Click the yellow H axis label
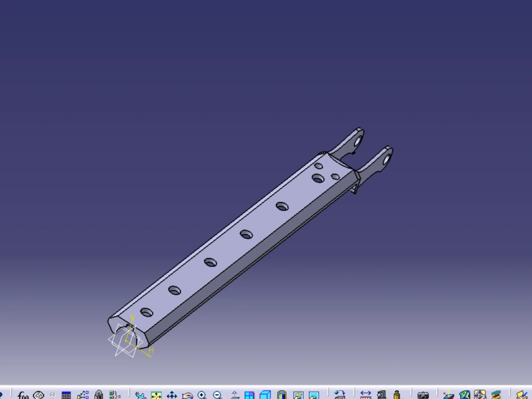Screen dimensions: 532x399 (151, 350)
